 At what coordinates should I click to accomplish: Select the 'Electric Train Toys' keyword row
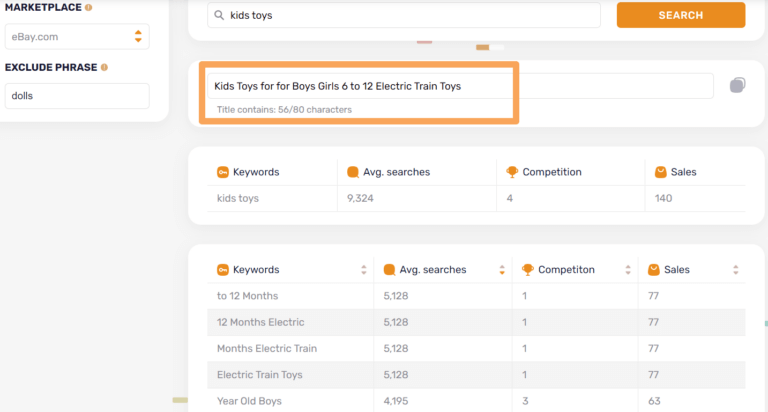coord(476,375)
